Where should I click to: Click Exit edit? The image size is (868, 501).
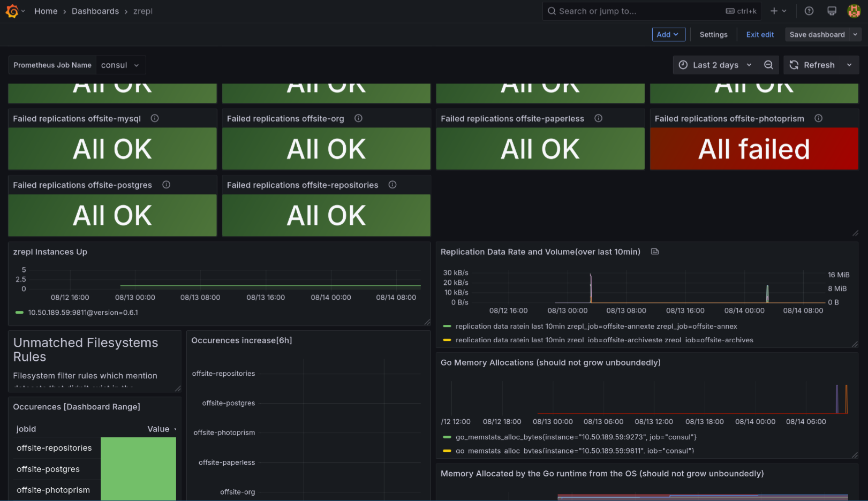(760, 34)
